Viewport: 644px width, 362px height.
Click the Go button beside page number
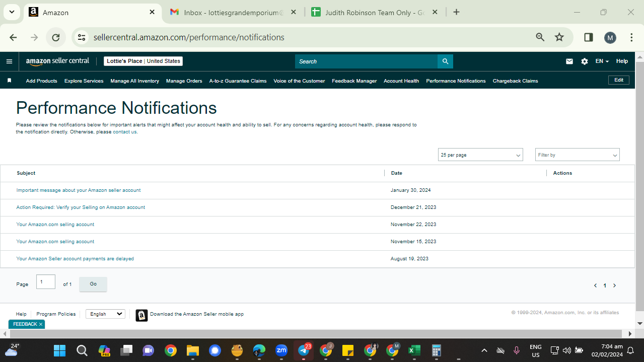pyautogui.click(x=93, y=284)
